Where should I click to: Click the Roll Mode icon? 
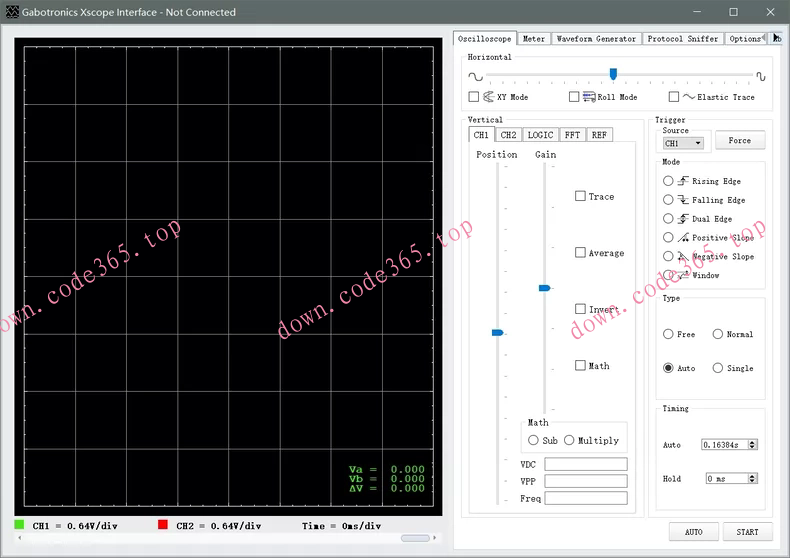(x=589, y=97)
